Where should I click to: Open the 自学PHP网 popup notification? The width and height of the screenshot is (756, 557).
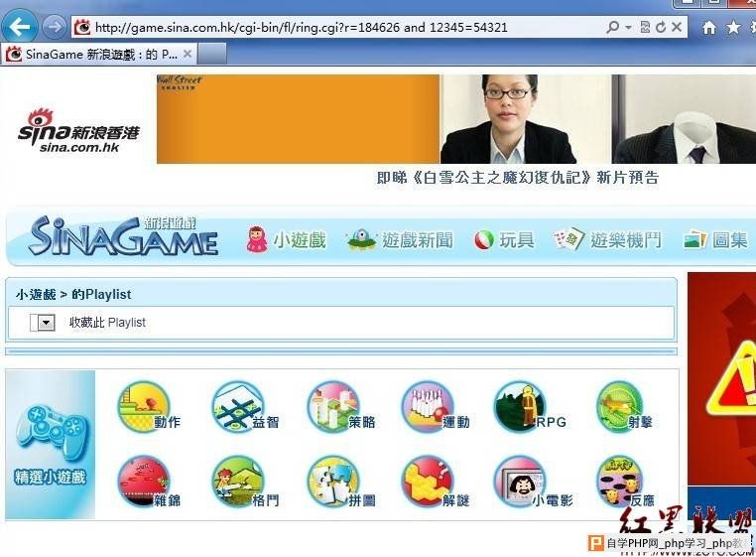[670, 543]
